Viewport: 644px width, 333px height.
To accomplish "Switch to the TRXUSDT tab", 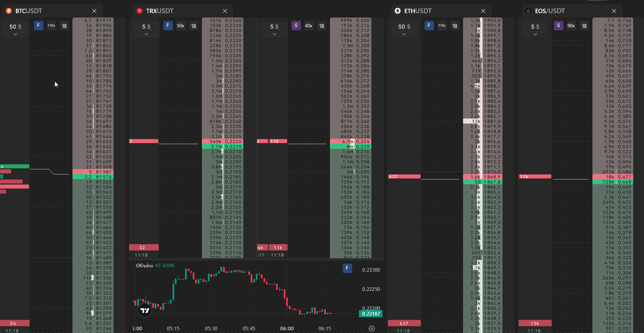I will [x=159, y=11].
